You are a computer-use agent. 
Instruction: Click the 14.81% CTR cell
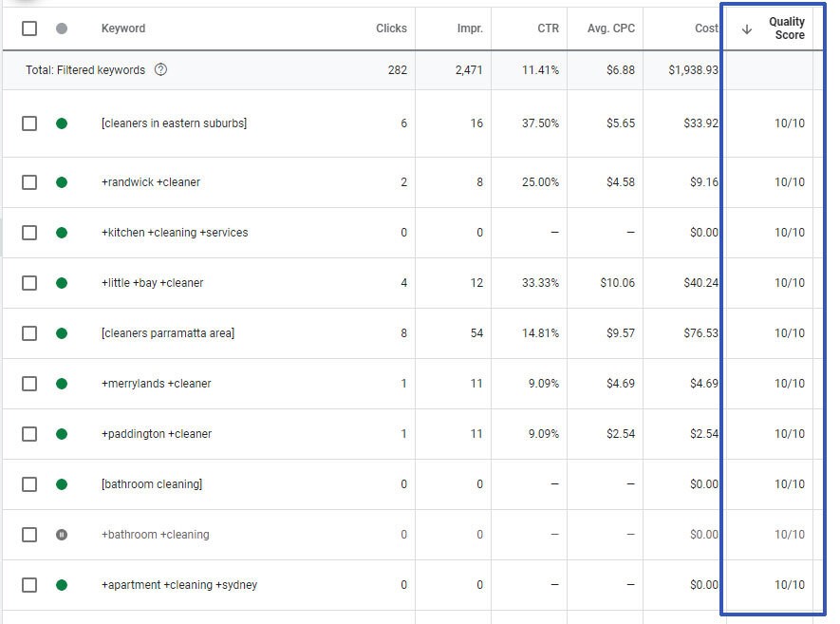[x=540, y=333]
